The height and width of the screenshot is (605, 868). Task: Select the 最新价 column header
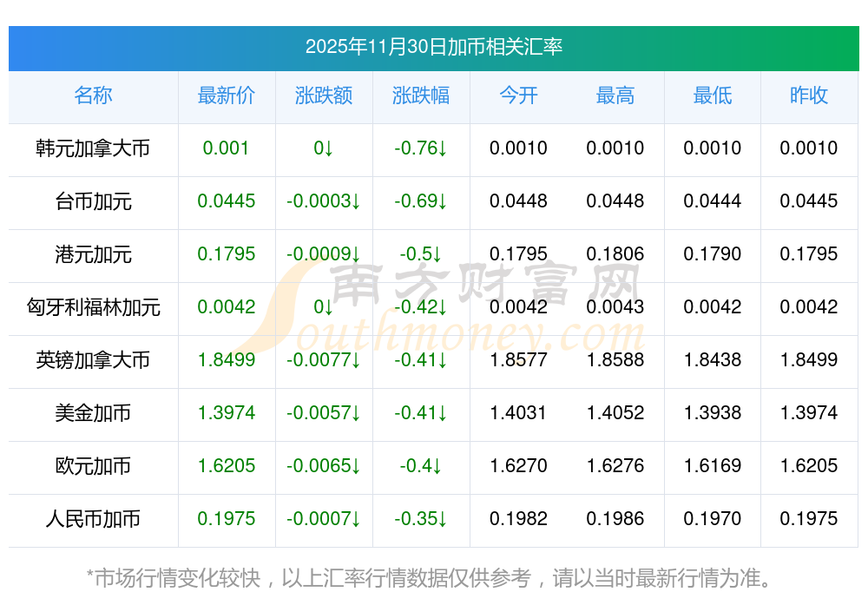[x=227, y=95]
